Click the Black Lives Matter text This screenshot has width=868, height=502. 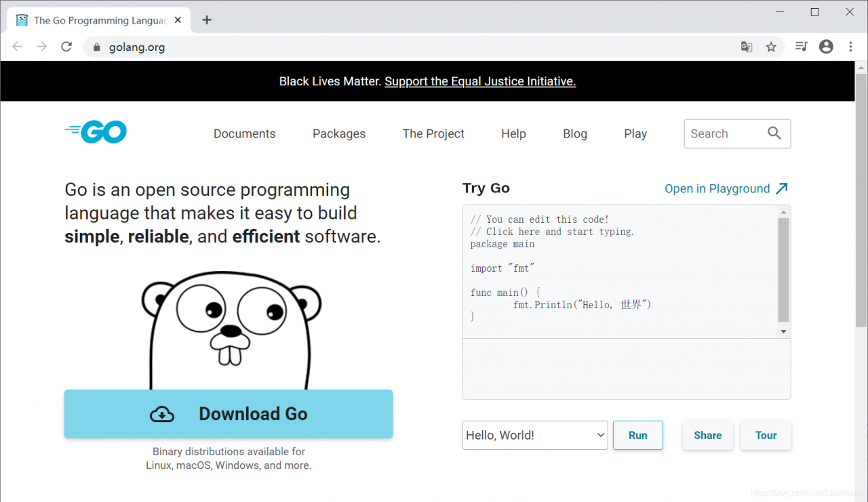point(330,81)
